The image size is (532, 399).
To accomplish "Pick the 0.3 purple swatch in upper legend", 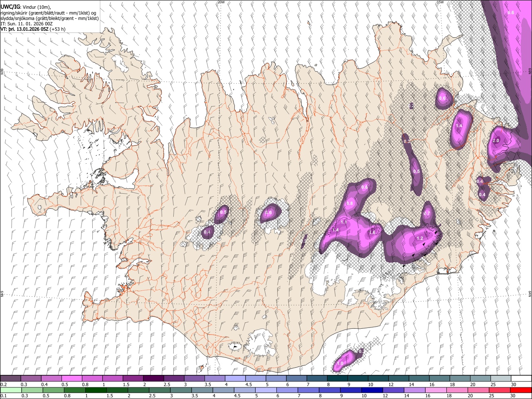I will pos(31,379).
